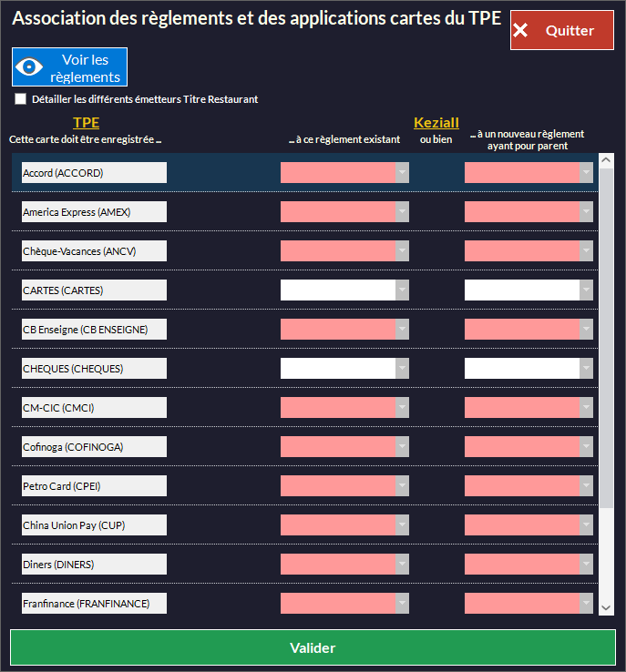Click the TPE column header link
The image size is (626, 672).
click(x=86, y=123)
